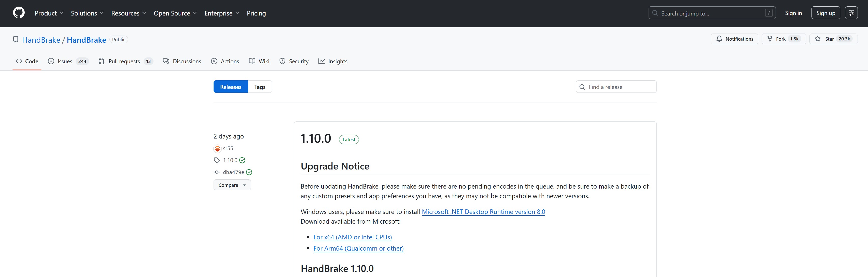The image size is (868, 277).
Task: Click the Notifications bell button
Action: tap(734, 39)
